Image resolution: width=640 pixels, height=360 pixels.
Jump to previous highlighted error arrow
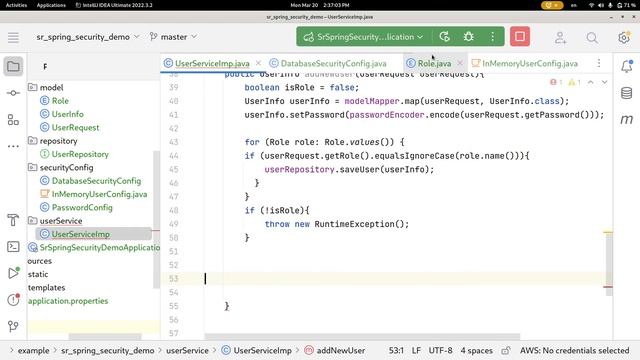coord(591,82)
